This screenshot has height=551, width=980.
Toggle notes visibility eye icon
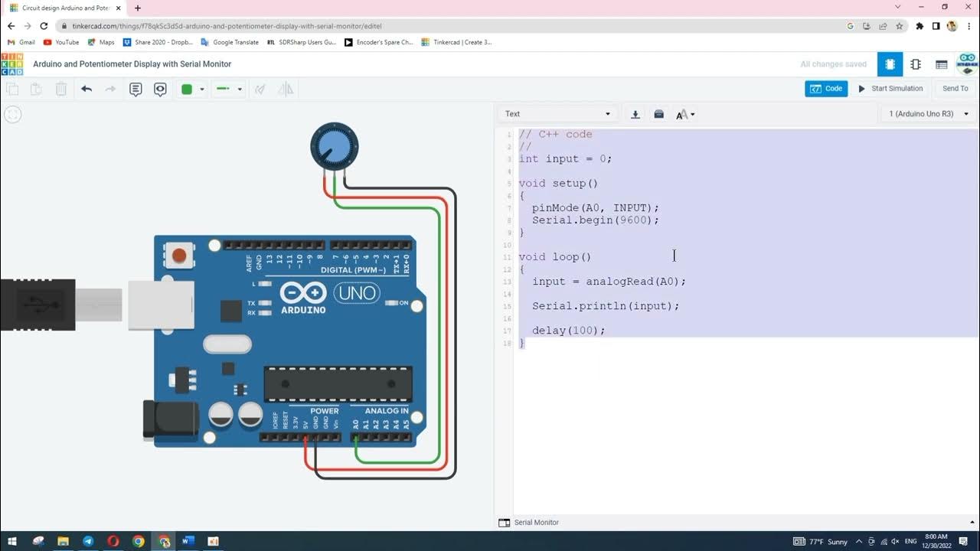[x=160, y=90]
